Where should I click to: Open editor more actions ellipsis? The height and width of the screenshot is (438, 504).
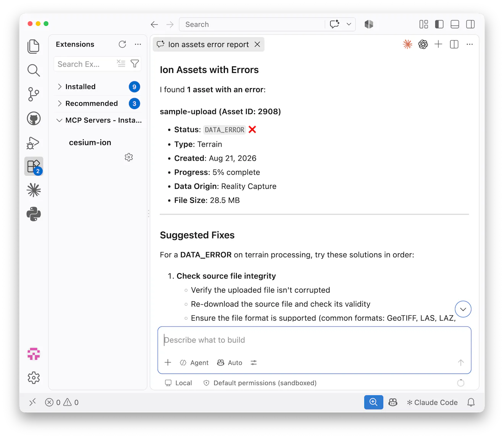point(470,44)
